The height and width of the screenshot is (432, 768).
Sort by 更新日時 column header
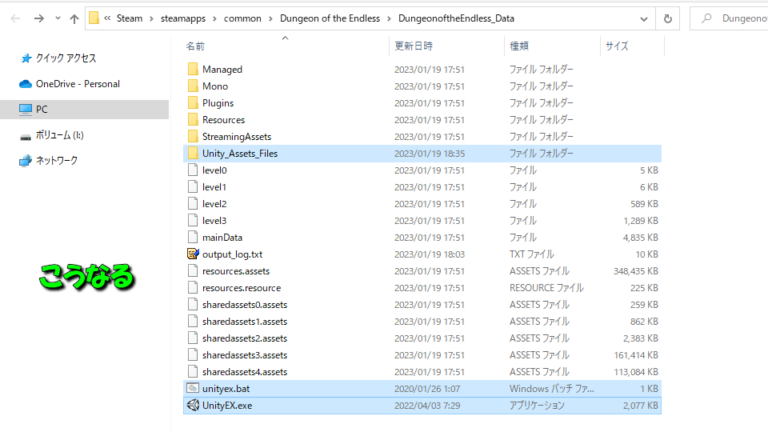(414, 46)
